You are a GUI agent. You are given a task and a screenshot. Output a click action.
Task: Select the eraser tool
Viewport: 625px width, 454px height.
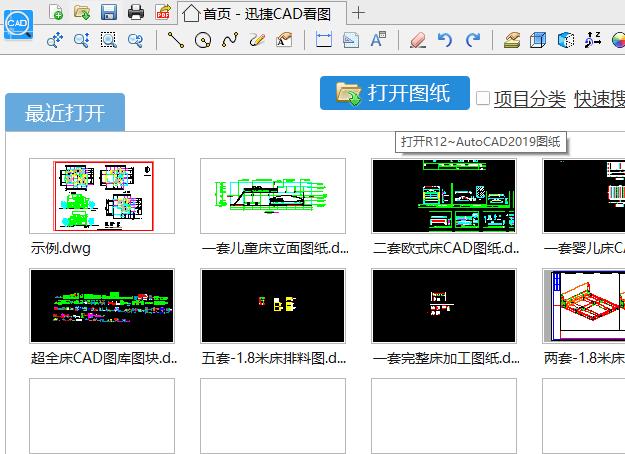click(418, 40)
